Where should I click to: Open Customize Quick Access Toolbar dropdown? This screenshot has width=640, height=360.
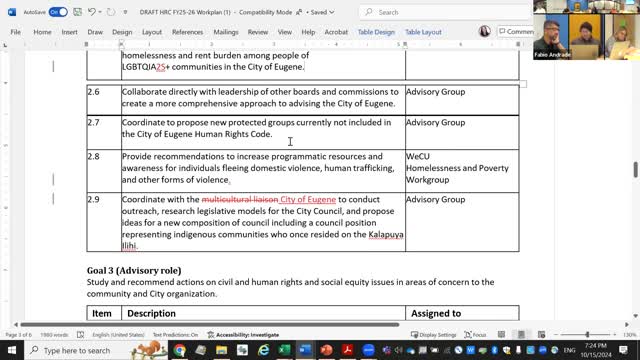pos(125,12)
